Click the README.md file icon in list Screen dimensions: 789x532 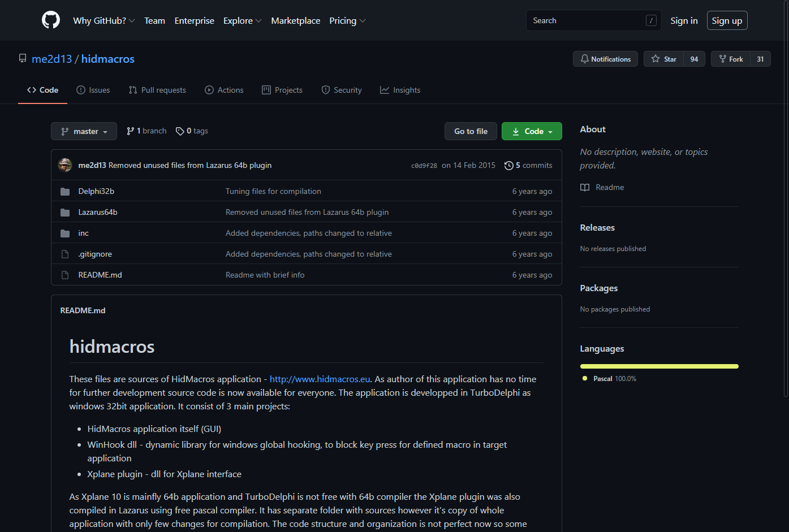coord(65,275)
